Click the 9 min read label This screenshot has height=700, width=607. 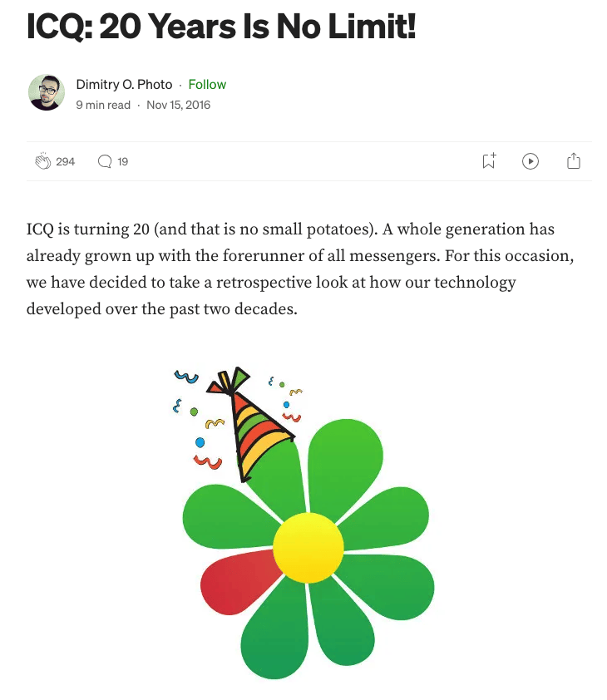pyautogui.click(x=103, y=105)
